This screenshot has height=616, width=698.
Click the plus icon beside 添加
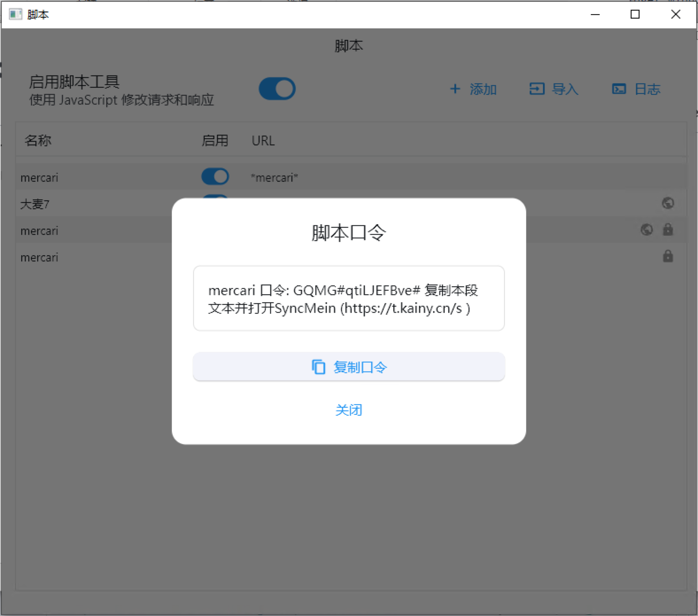(455, 89)
